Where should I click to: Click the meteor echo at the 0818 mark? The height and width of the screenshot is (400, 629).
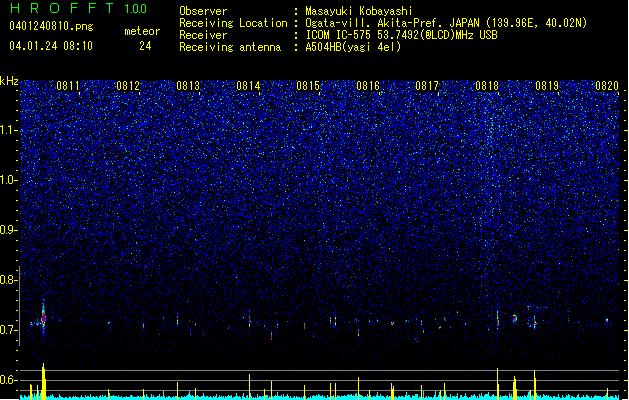[498, 320]
